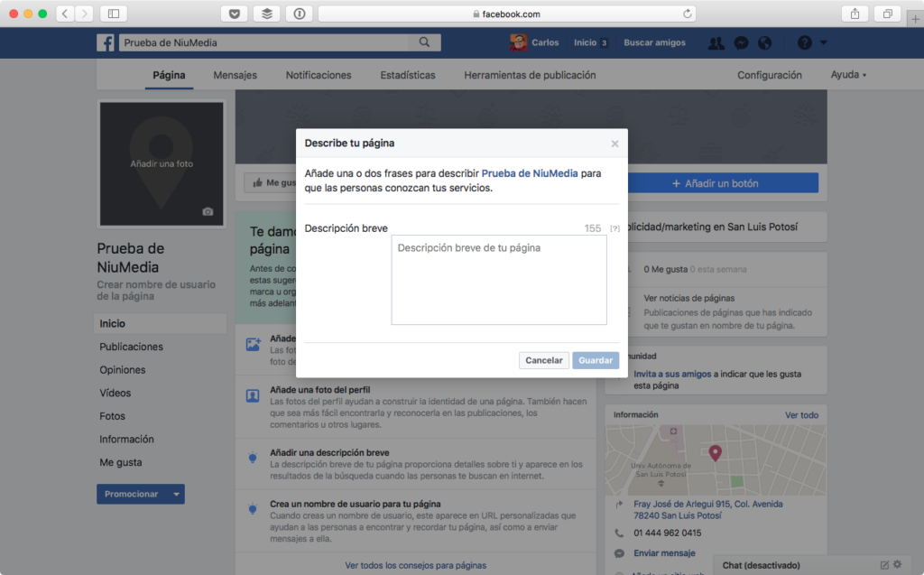Viewport: 924px width, 575px height.
Task: Select Vídeos in left sidebar
Action: tap(115, 393)
